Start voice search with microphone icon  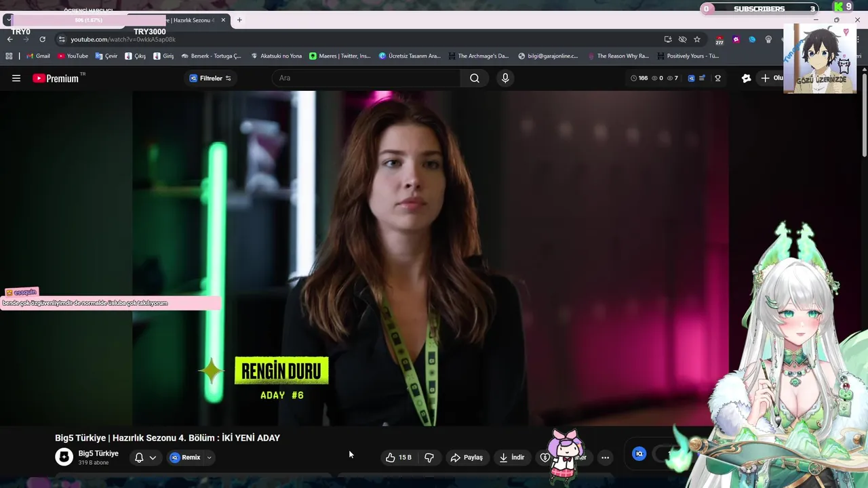(505, 78)
